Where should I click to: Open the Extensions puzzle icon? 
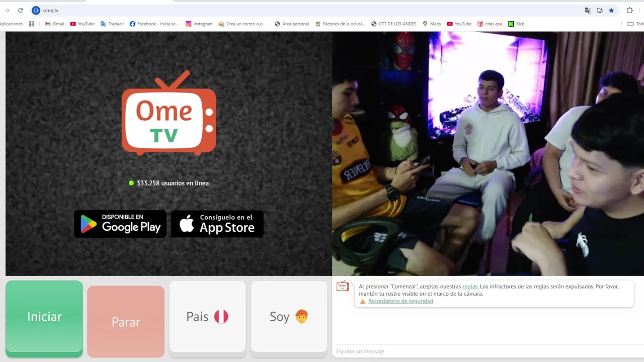click(629, 10)
